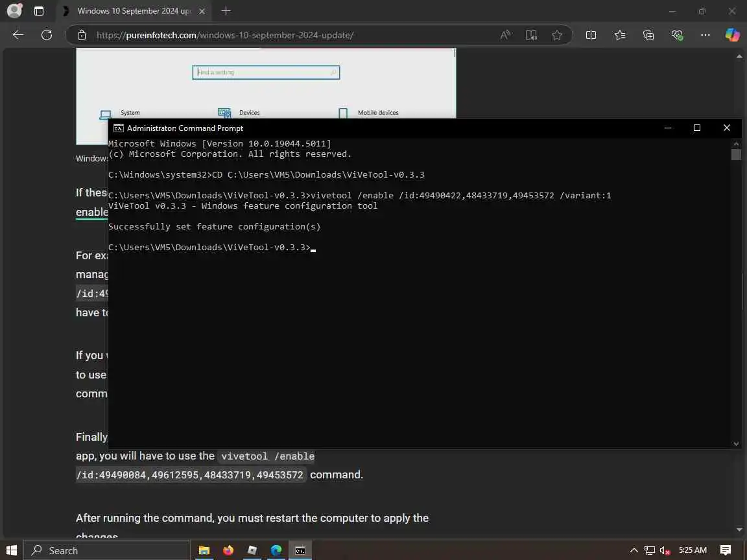Click the 'vivetool /enable' code snippet in article
The height and width of the screenshot is (560, 747).
pyautogui.click(x=268, y=456)
